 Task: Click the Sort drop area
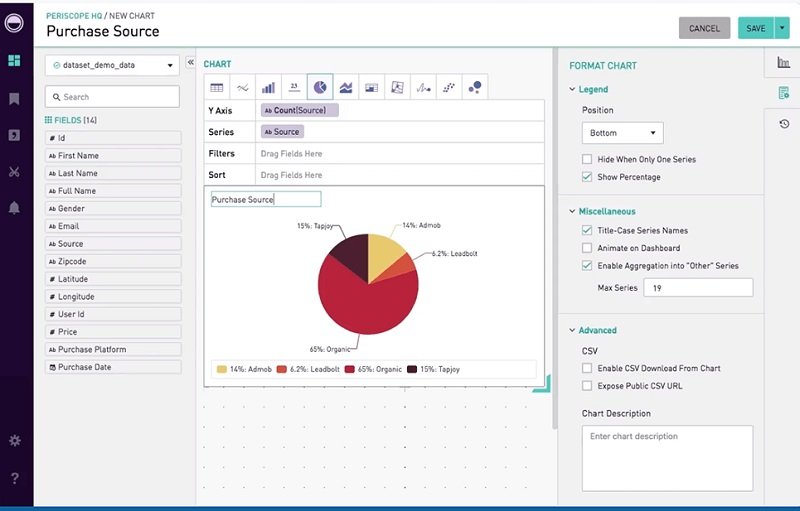coord(399,175)
